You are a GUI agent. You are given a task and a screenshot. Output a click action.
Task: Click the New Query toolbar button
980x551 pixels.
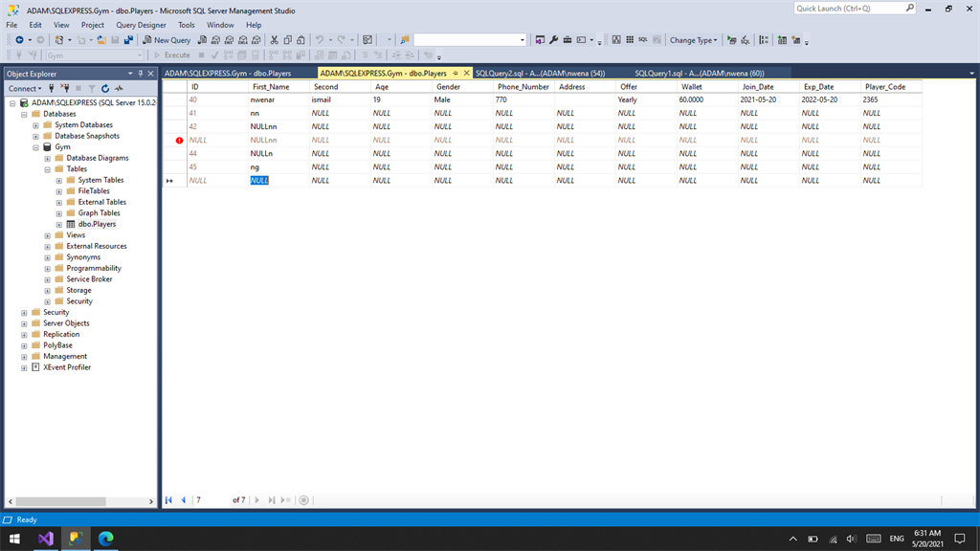pos(167,40)
